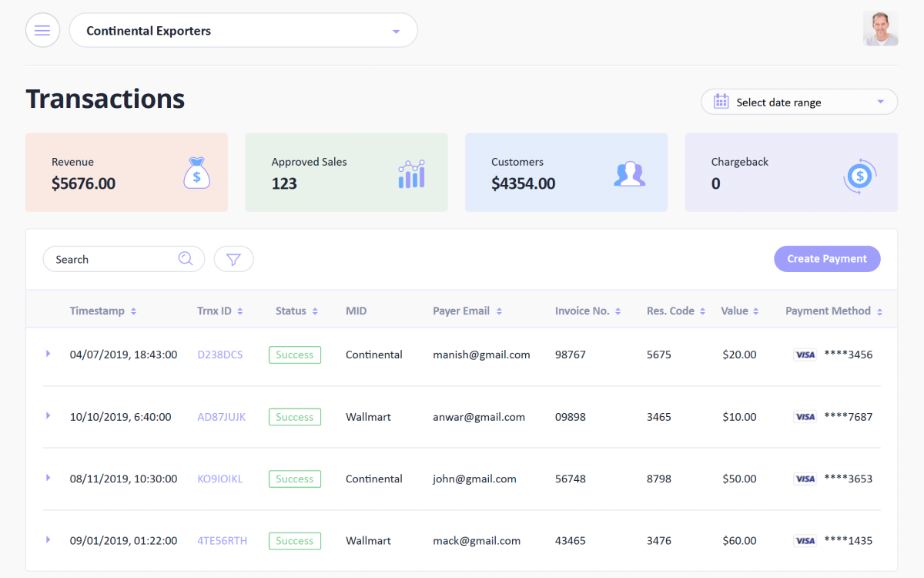Click the filter funnel icon
Viewport: 924px width, 578px height.
coord(233,260)
